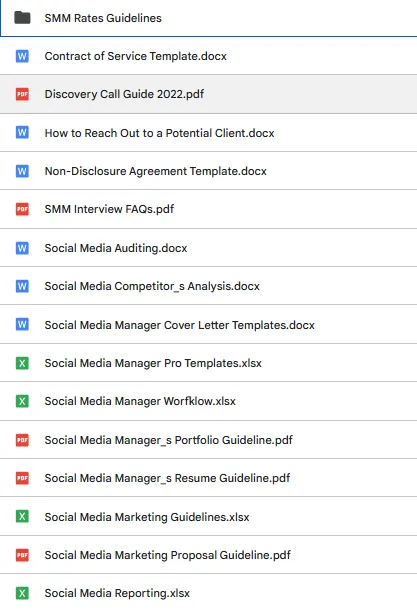417x610 pixels.
Task: Click the Word icon for Contract of Service Template
Action: [22, 56]
